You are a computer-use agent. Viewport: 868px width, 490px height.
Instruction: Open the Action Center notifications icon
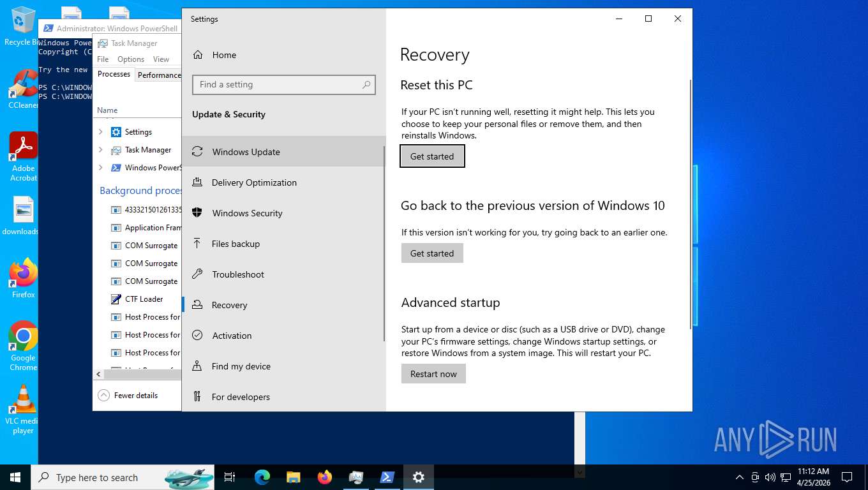(x=847, y=477)
